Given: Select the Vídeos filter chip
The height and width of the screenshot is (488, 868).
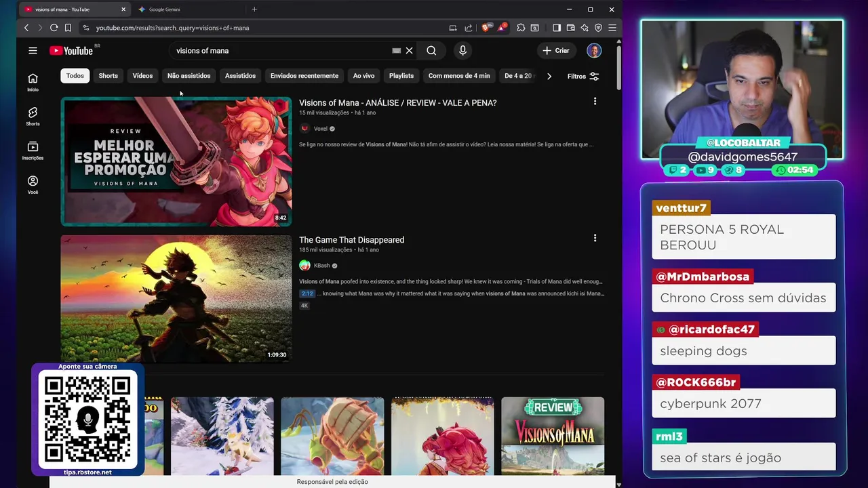Looking at the screenshot, I should (x=142, y=76).
